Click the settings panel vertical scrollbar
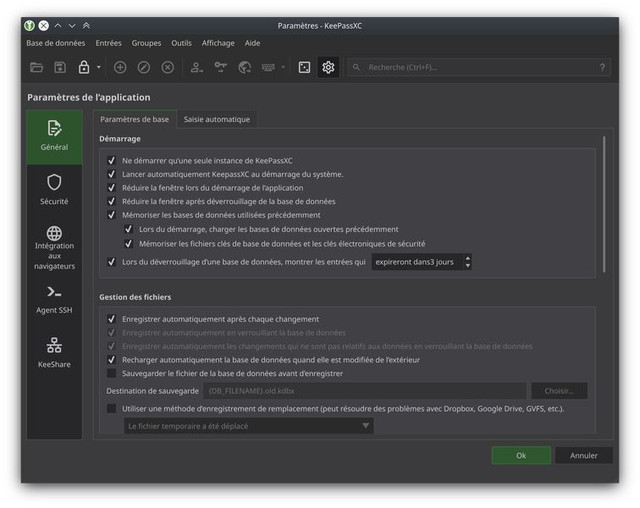 pos(604,204)
